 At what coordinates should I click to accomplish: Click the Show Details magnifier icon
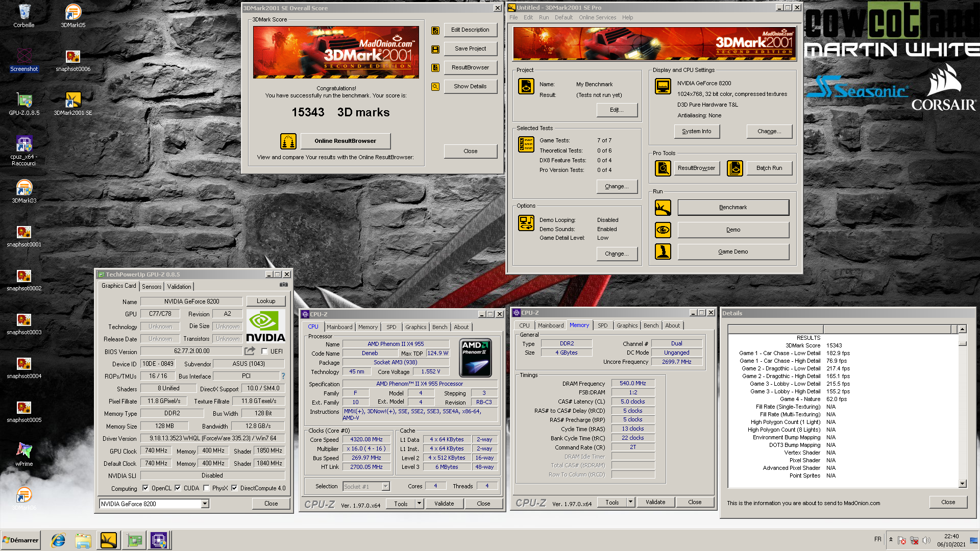(435, 87)
